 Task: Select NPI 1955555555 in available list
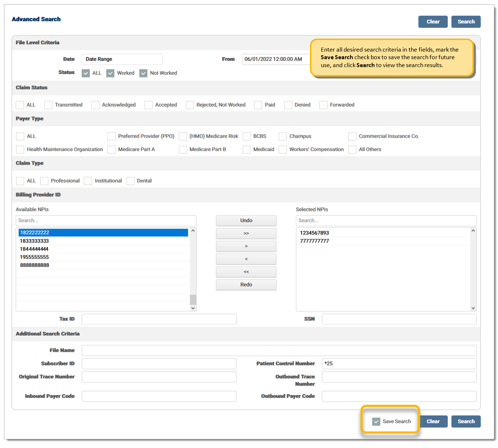[x=103, y=257]
